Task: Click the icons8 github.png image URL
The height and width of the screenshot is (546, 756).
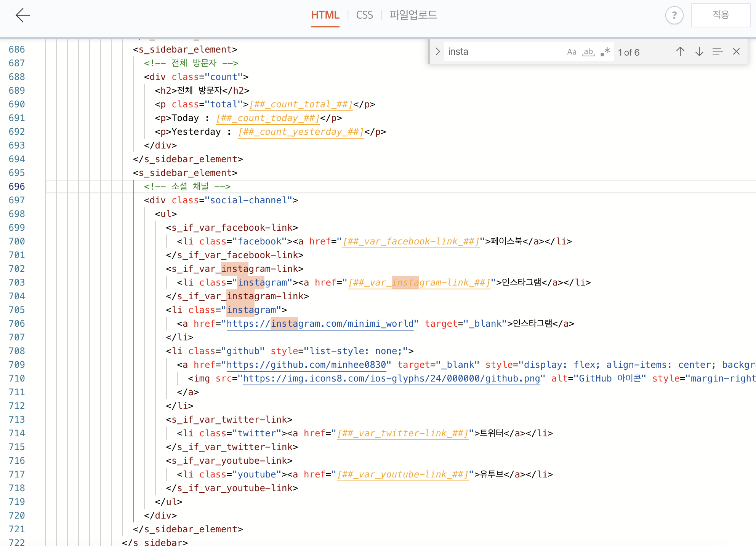Action: click(391, 378)
